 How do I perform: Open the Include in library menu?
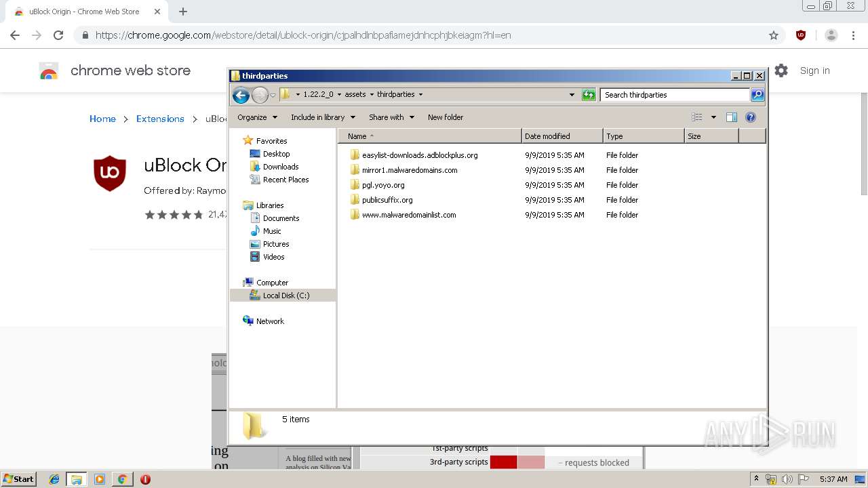tap(323, 117)
